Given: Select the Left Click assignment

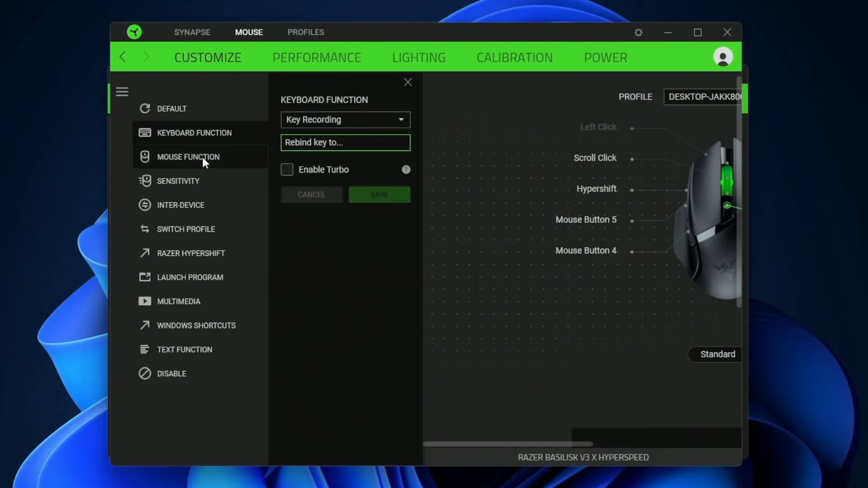Looking at the screenshot, I should pos(598,127).
